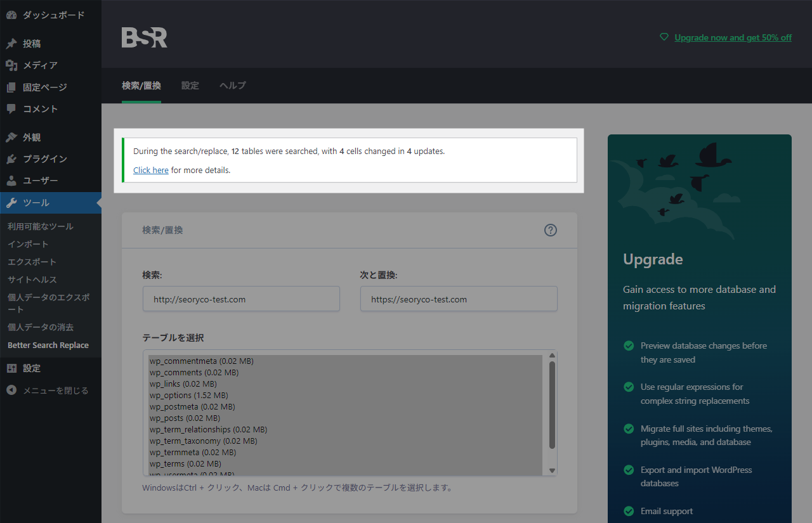Open the question mark help icon
812x523 pixels.
pos(551,230)
